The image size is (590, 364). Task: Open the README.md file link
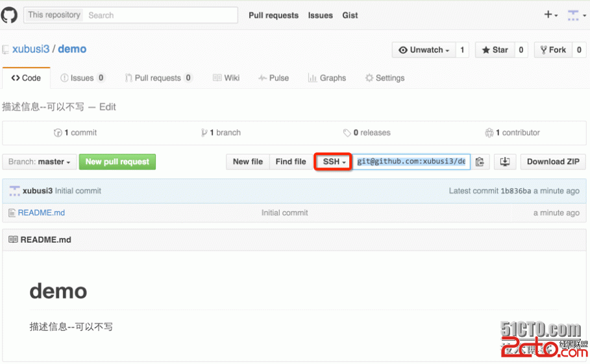[42, 213]
